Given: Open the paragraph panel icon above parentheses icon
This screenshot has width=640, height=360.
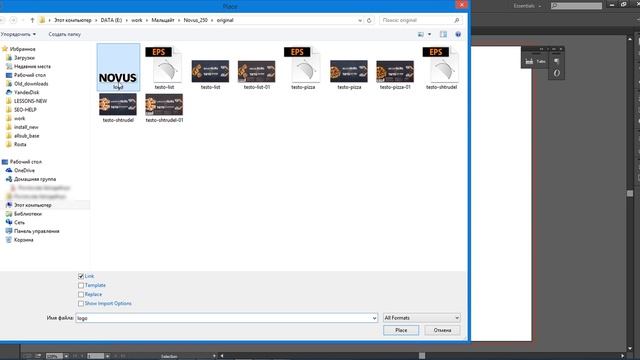Looking at the screenshot, I should click(556, 61).
